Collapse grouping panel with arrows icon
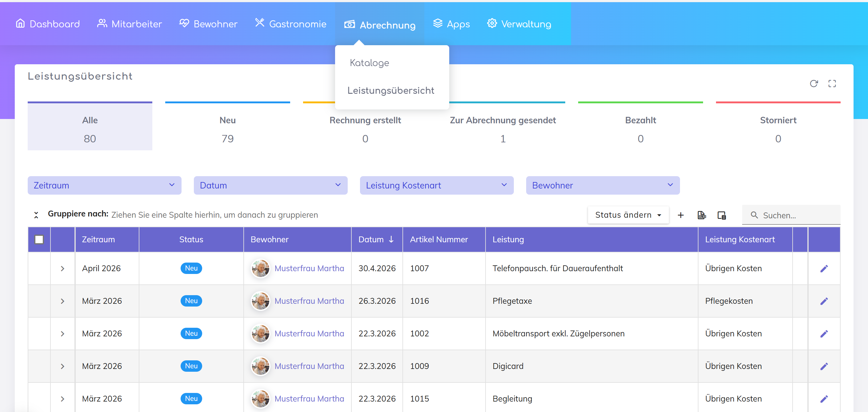 36,215
